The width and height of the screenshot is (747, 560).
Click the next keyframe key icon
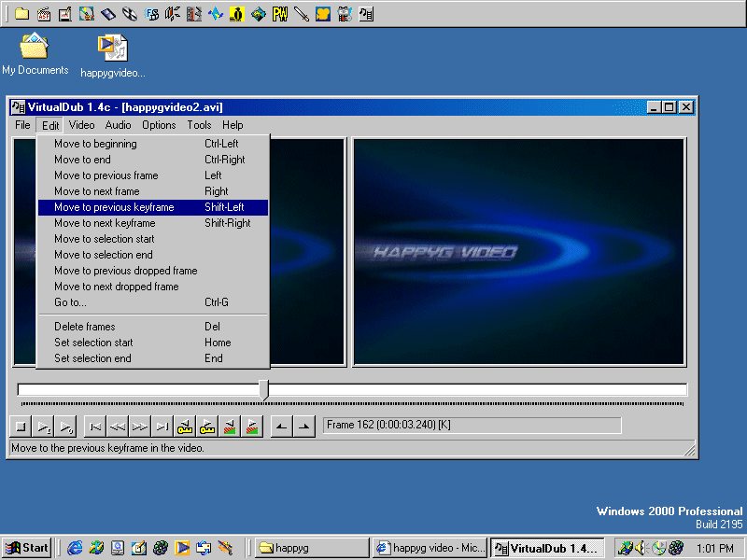point(207,427)
